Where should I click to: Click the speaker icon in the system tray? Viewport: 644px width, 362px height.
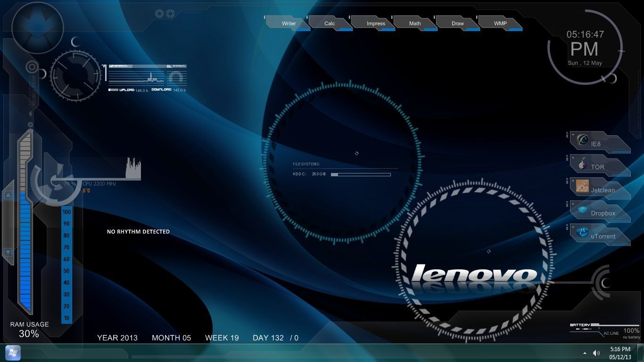click(x=596, y=353)
